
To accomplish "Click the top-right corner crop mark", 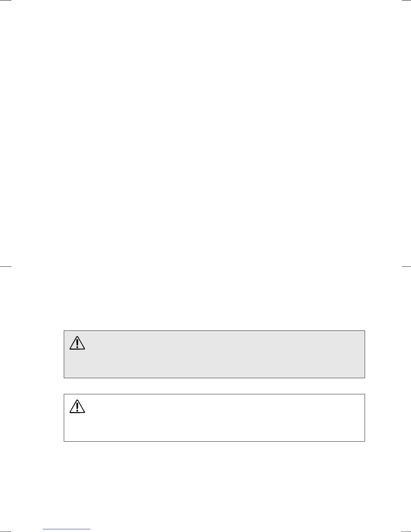I will (406, 1).
